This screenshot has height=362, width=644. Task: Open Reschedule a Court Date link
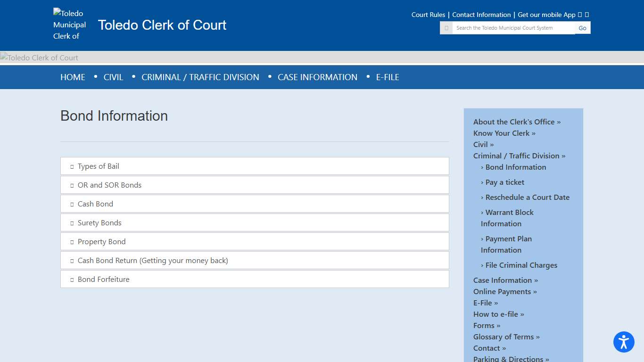coord(527,197)
